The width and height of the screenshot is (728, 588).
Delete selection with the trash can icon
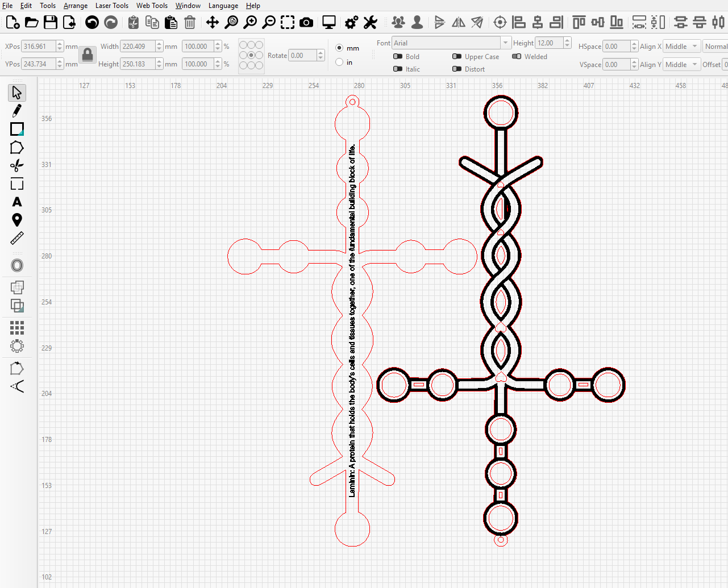point(190,22)
